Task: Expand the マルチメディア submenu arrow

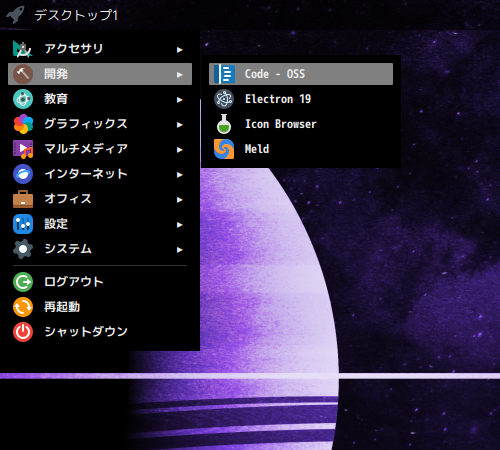Action: tap(180, 150)
